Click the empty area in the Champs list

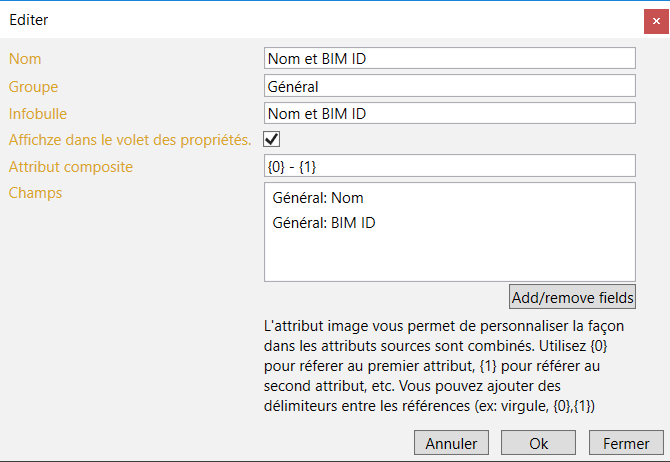449,258
